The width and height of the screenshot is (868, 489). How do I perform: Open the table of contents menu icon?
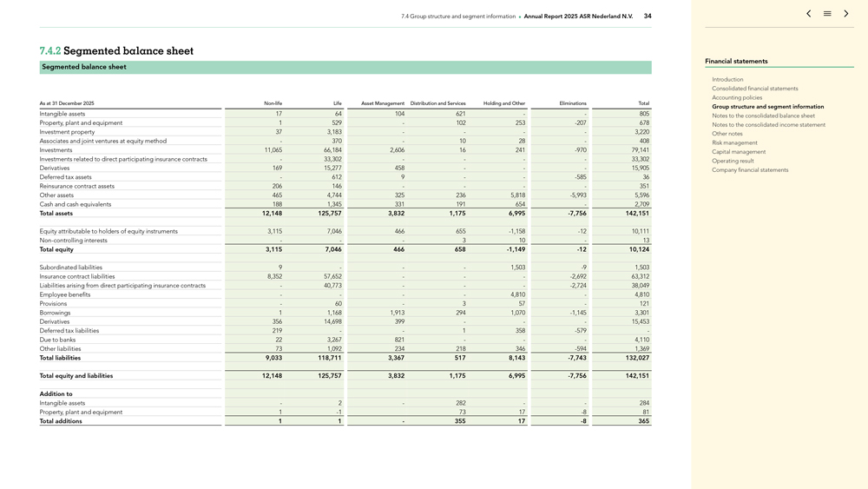[827, 14]
